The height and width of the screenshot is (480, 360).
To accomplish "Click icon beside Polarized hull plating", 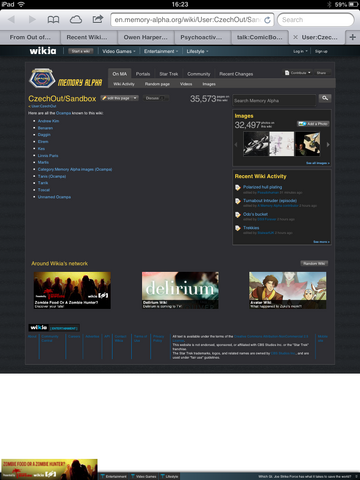I will coord(238,188).
